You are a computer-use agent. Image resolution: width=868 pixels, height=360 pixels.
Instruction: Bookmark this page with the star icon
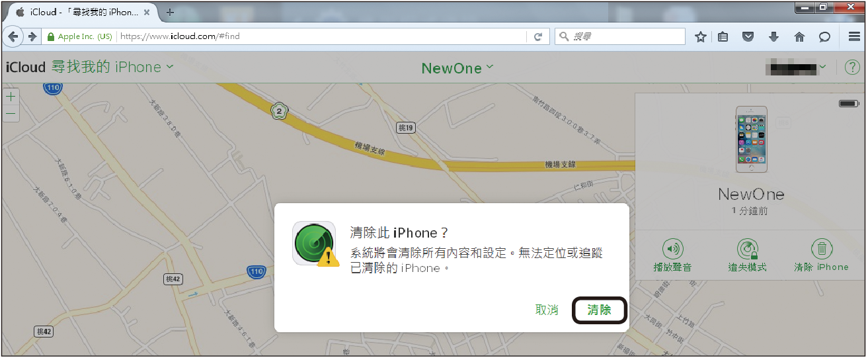point(701,37)
